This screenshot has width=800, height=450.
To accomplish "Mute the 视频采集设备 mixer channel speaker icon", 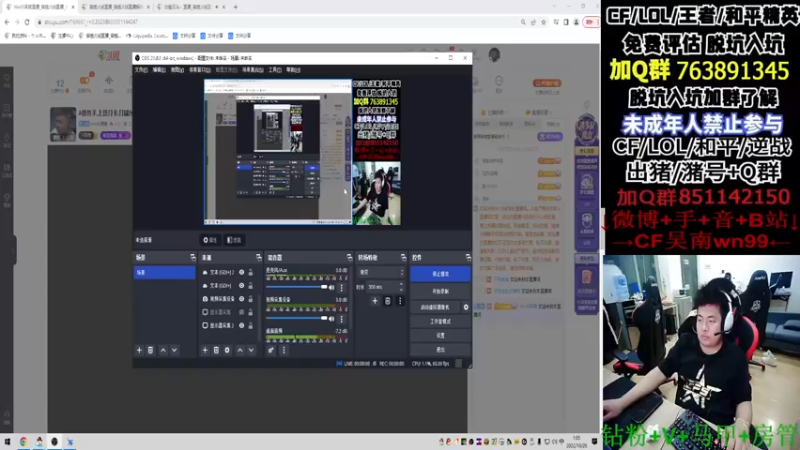I will pyautogui.click(x=332, y=318).
